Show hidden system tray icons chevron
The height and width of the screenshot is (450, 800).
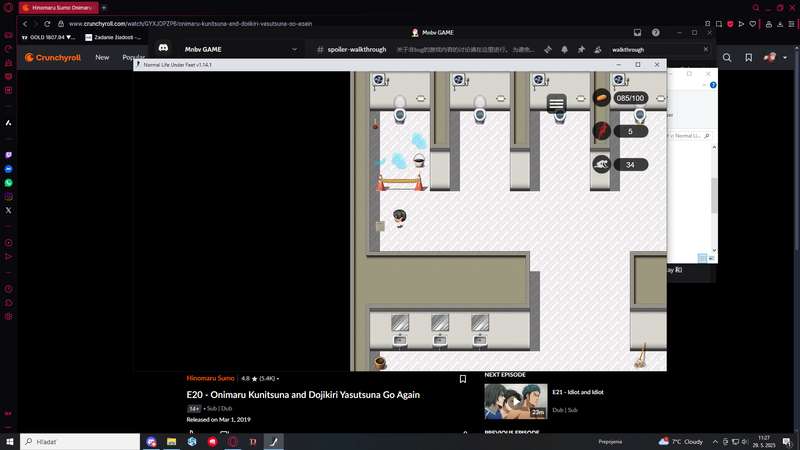tap(715, 442)
